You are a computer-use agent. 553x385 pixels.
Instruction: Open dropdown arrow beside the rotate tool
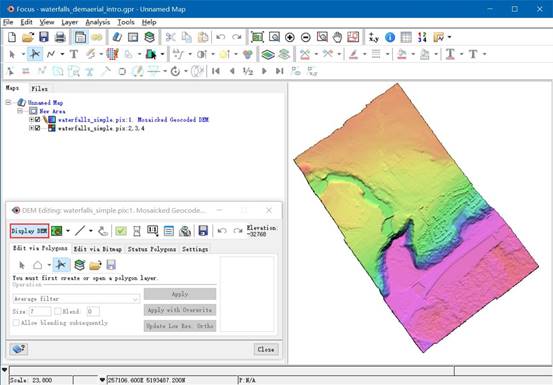[186, 71]
